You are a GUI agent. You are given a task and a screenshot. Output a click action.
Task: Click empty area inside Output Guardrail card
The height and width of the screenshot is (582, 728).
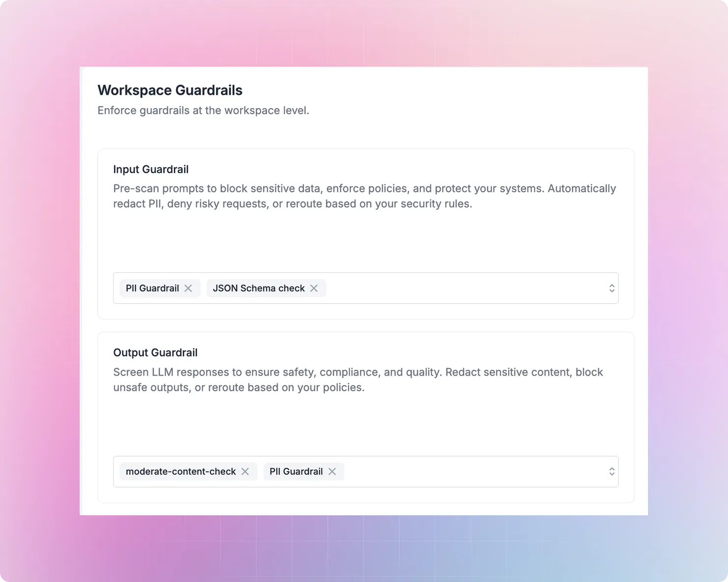click(366, 425)
